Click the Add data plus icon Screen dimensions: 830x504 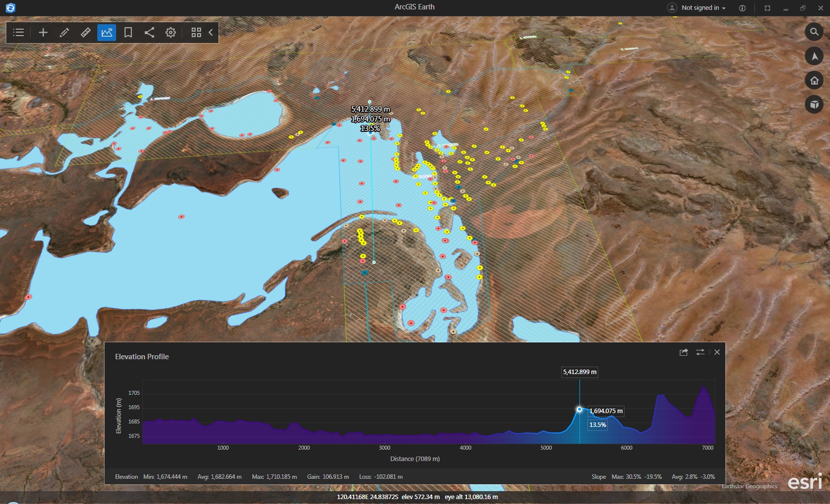click(43, 33)
